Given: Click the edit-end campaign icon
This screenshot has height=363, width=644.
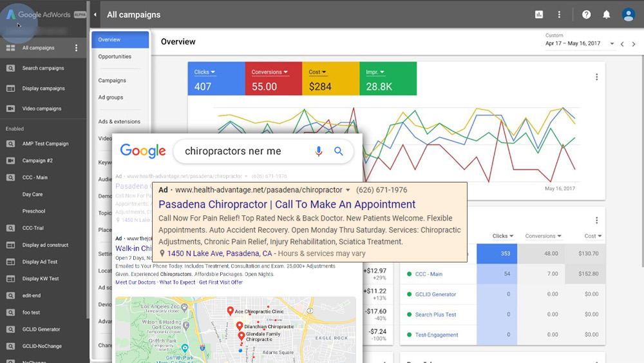Looking at the screenshot, I should [11, 295].
